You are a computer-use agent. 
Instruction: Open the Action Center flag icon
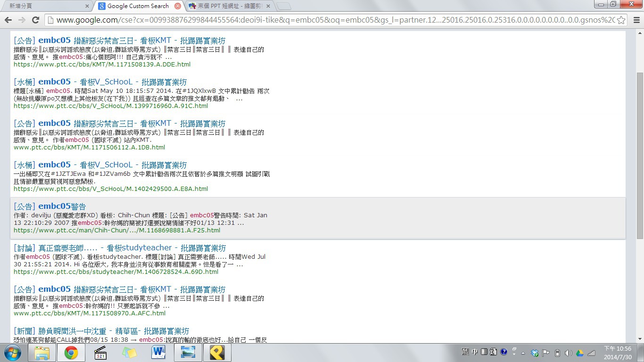pyautogui.click(x=546, y=353)
